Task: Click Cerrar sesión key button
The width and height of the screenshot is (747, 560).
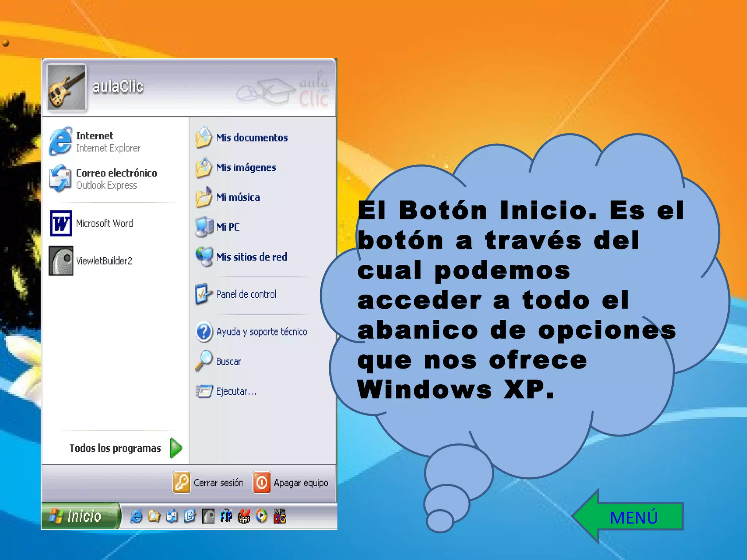Action: pos(181,482)
